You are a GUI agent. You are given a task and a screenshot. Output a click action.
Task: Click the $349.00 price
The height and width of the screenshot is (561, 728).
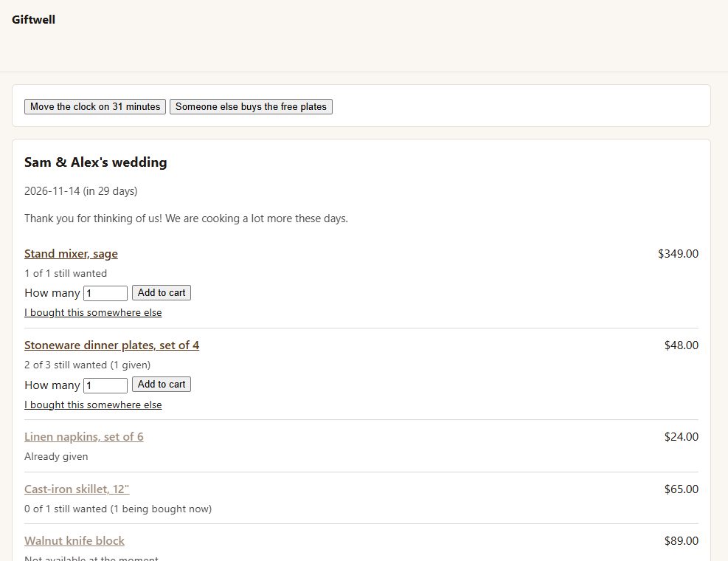click(678, 254)
